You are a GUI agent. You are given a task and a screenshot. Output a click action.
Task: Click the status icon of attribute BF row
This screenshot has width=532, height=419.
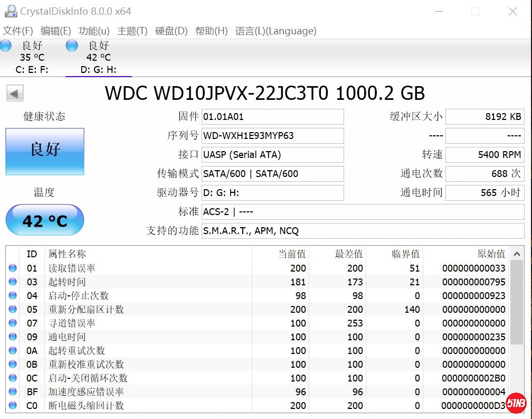pyautogui.click(x=13, y=392)
